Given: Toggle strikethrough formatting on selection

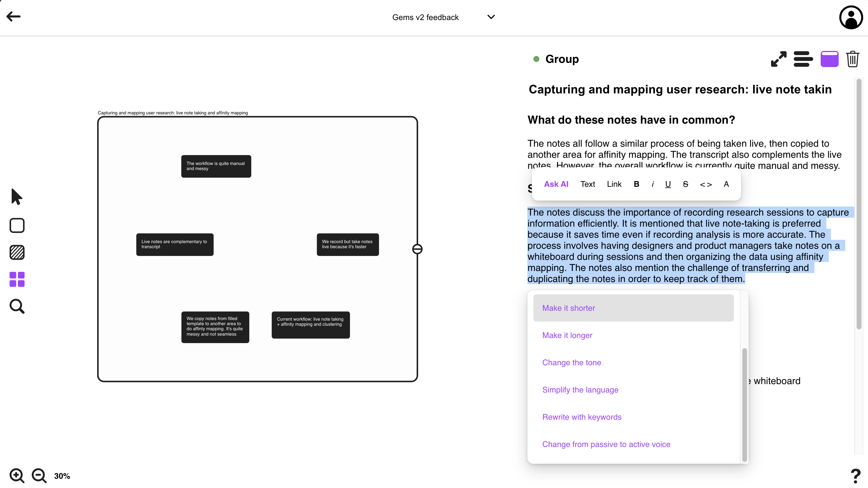Looking at the screenshot, I should [x=685, y=184].
